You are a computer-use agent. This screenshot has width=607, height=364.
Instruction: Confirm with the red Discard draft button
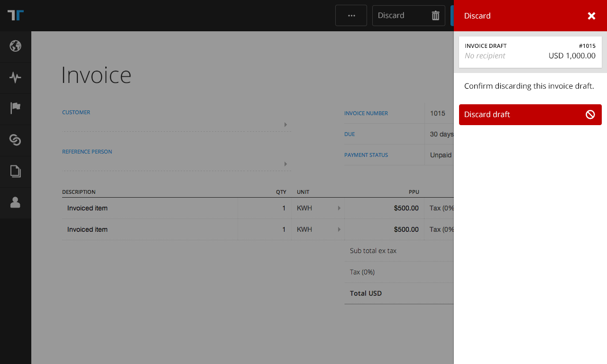(x=530, y=115)
